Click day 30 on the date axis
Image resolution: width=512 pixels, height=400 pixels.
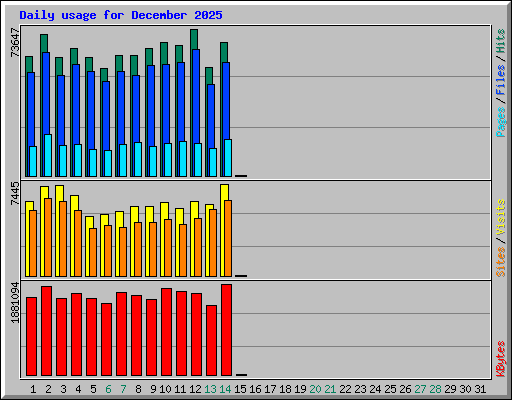tap(465, 389)
